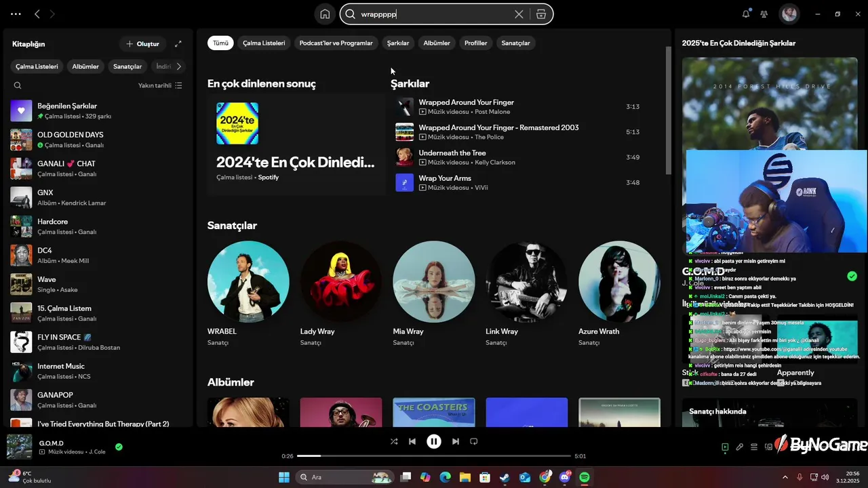Open the queue icon
The image size is (868, 488).
(754, 447)
